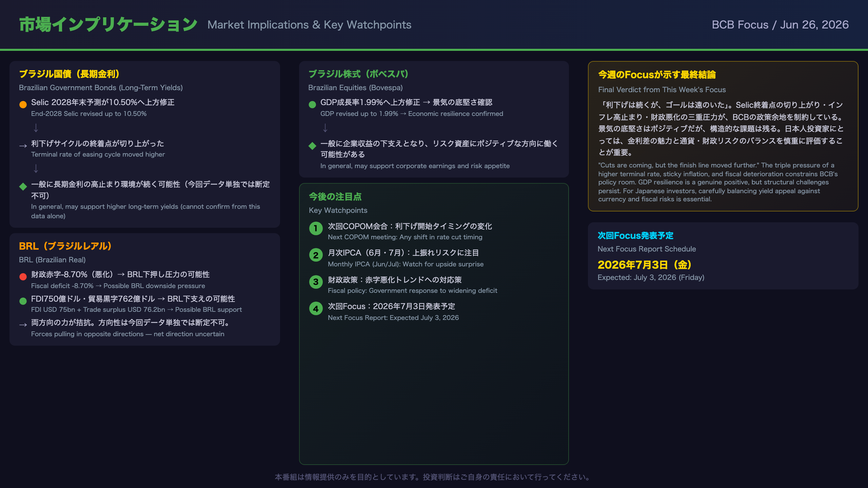This screenshot has height=488, width=868.
Task: Click Fiscal policy: Government response line
Action: pos(412,291)
